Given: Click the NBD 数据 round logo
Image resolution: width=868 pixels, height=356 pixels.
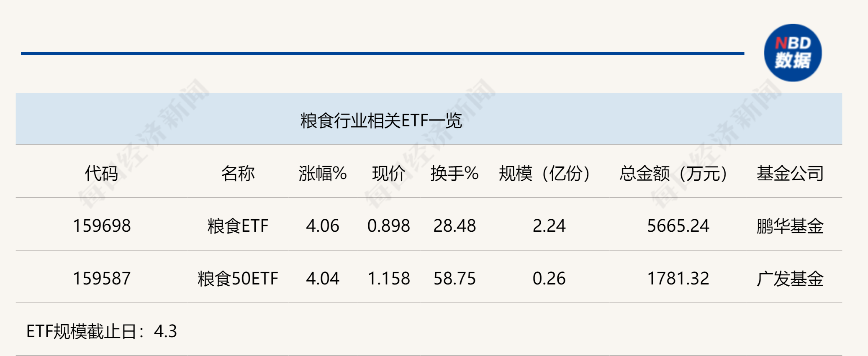Looking at the screenshot, I should (793, 53).
